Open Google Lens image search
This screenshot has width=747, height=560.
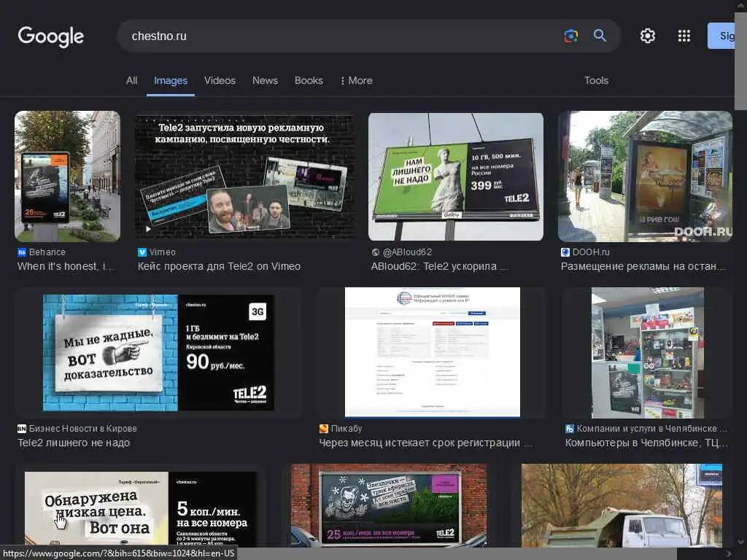[x=570, y=36]
